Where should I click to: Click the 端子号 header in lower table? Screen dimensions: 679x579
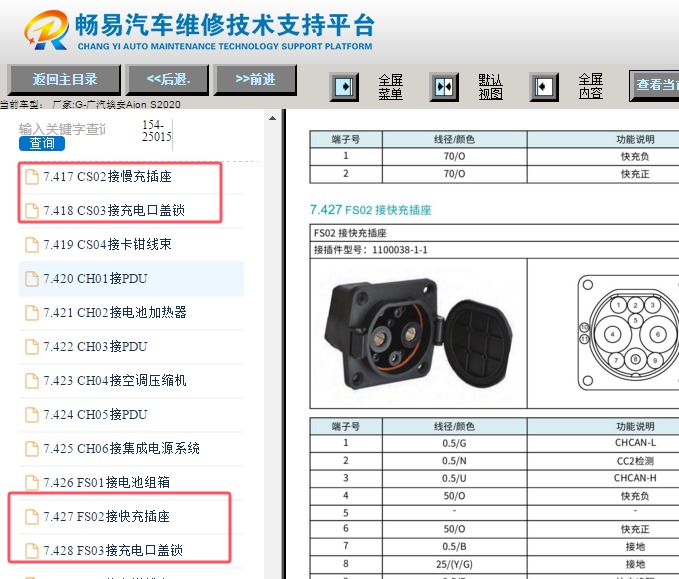click(346, 427)
